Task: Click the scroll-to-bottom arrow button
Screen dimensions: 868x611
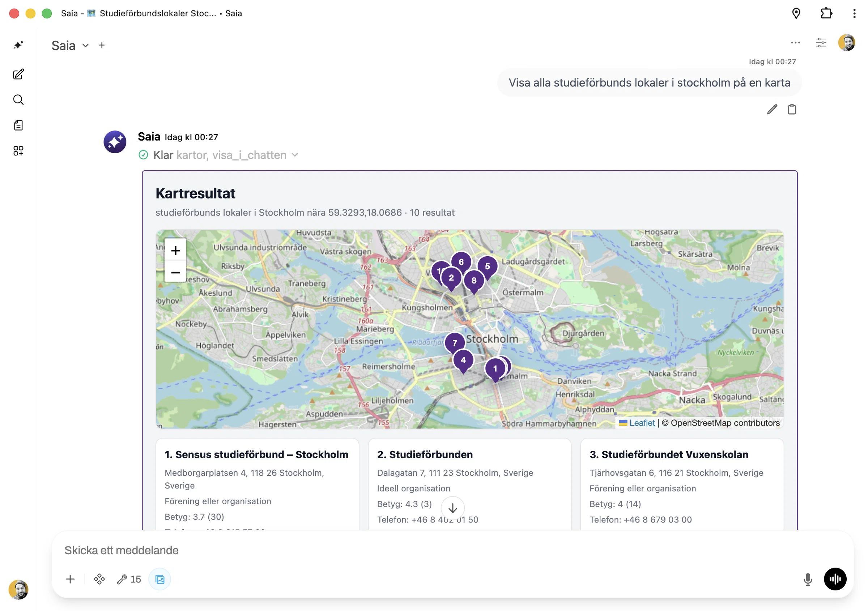Action: (x=452, y=508)
